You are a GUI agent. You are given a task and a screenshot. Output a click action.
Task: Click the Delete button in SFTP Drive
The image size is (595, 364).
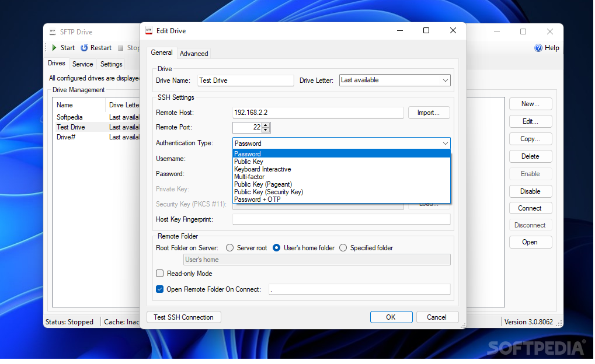[530, 156]
